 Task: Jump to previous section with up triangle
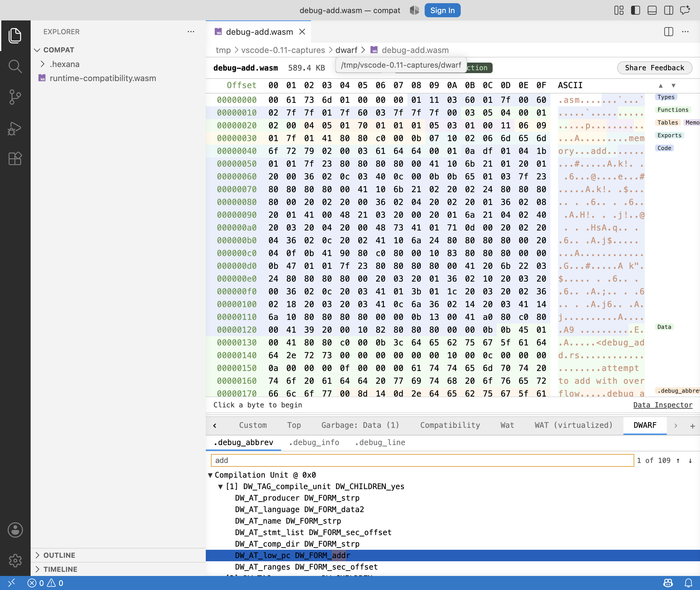coord(660,86)
